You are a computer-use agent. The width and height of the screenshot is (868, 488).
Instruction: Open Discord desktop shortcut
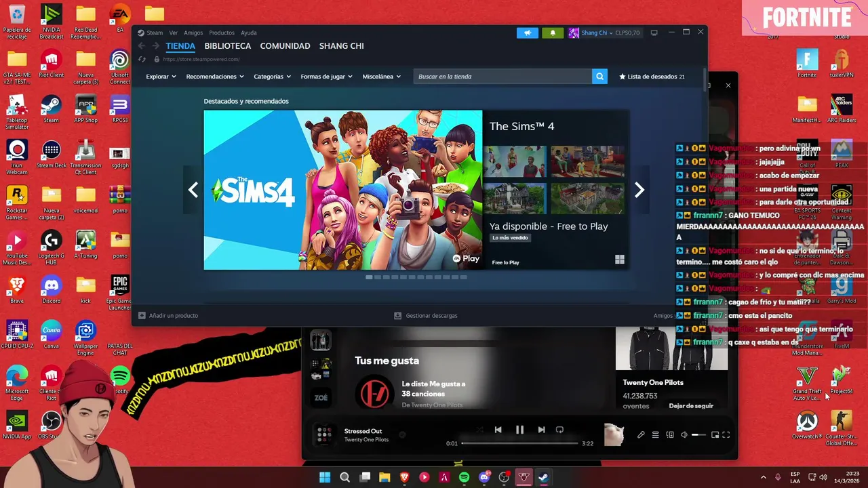pyautogui.click(x=51, y=289)
